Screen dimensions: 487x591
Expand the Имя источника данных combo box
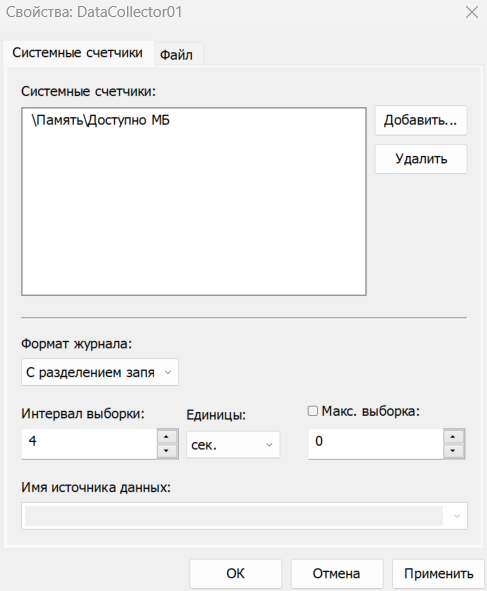[244, 516]
